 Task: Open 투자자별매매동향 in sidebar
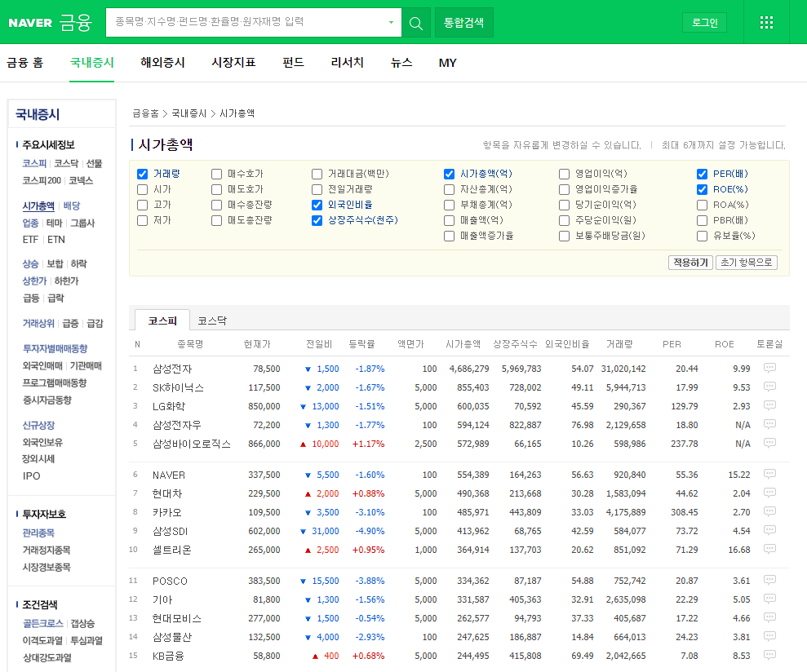click(55, 349)
